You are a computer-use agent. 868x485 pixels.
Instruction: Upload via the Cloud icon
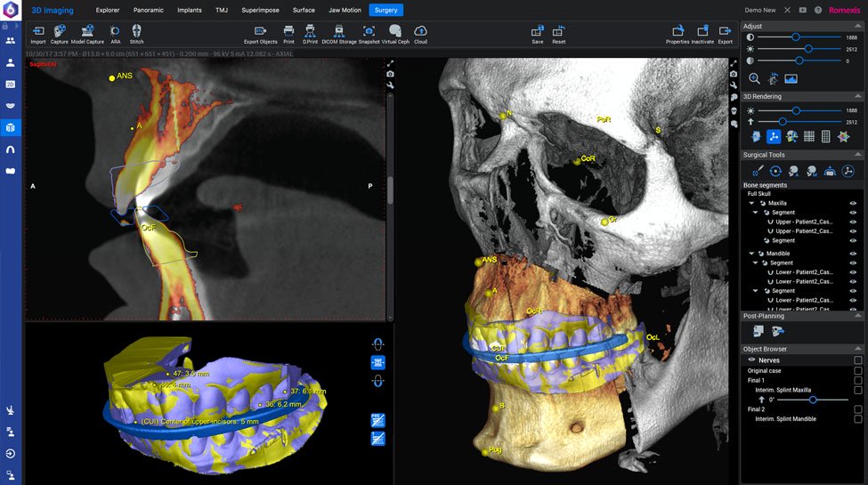421,31
